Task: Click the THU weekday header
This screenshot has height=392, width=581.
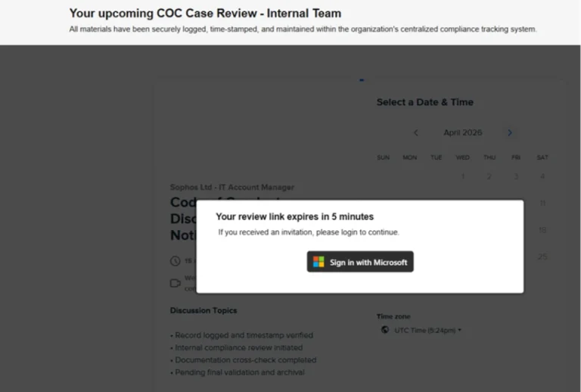Action: click(489, 157)
